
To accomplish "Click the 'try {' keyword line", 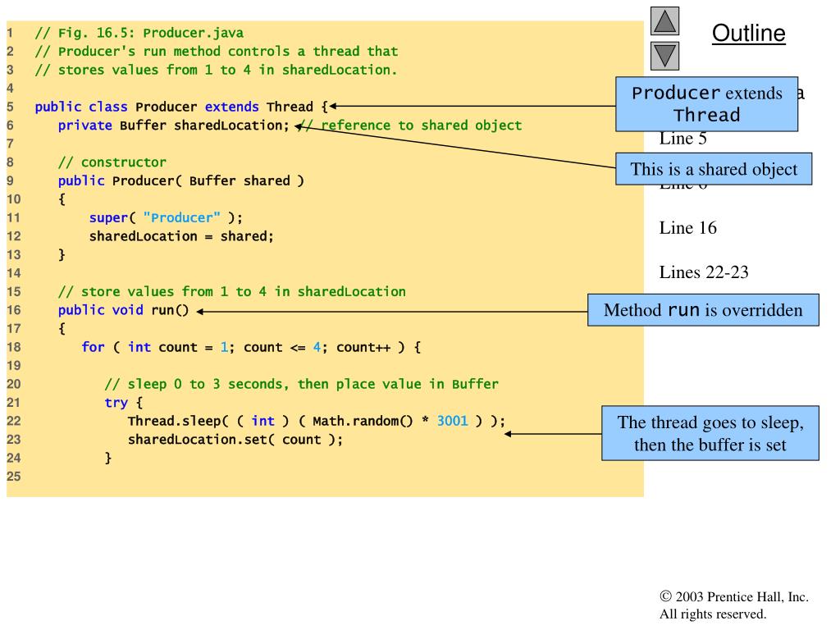I will point(124,403).
